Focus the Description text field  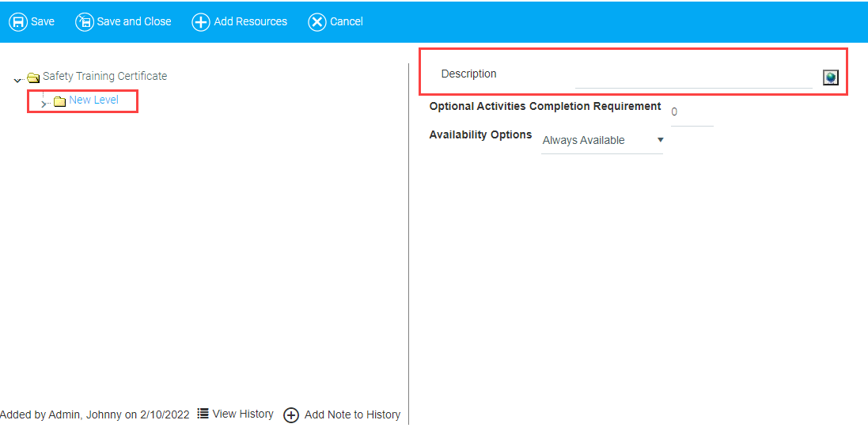click(x=692, y=78)
